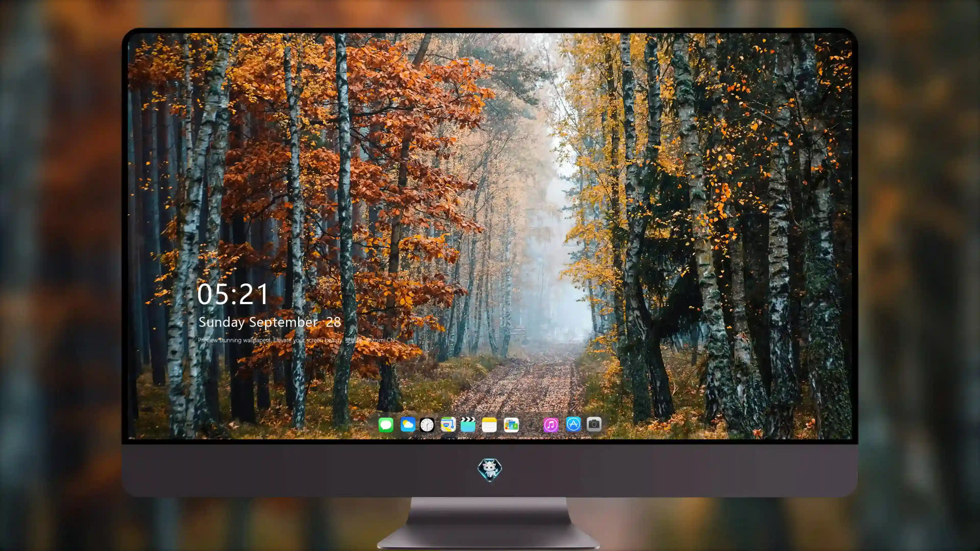Open the Clock app icon
Viewport: 980px width, 551px height.
point(427,425)
